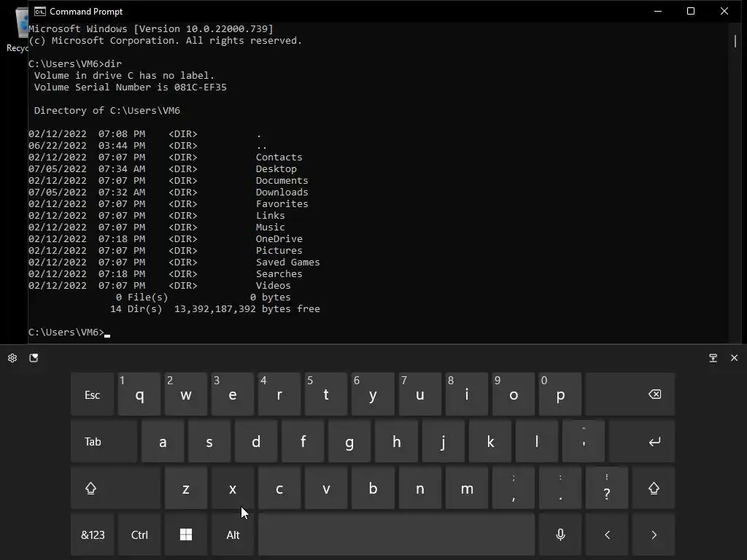Tap the l key

[x=536, y=441]
